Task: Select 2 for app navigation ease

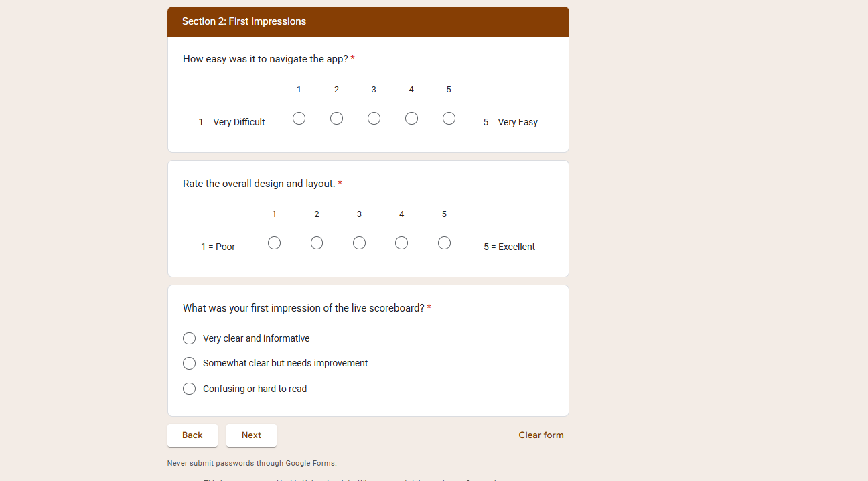Action: click(x=336, y=119)
